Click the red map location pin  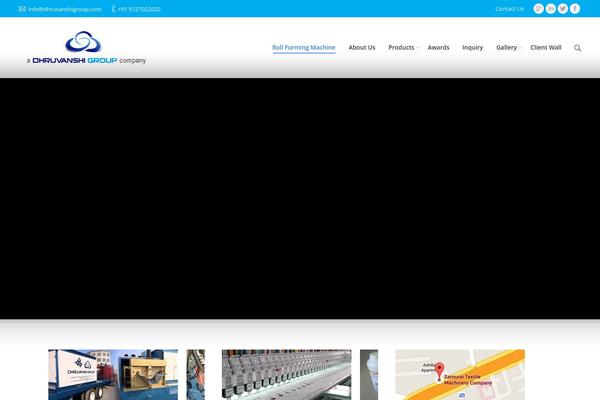click(x=440, y=371)
